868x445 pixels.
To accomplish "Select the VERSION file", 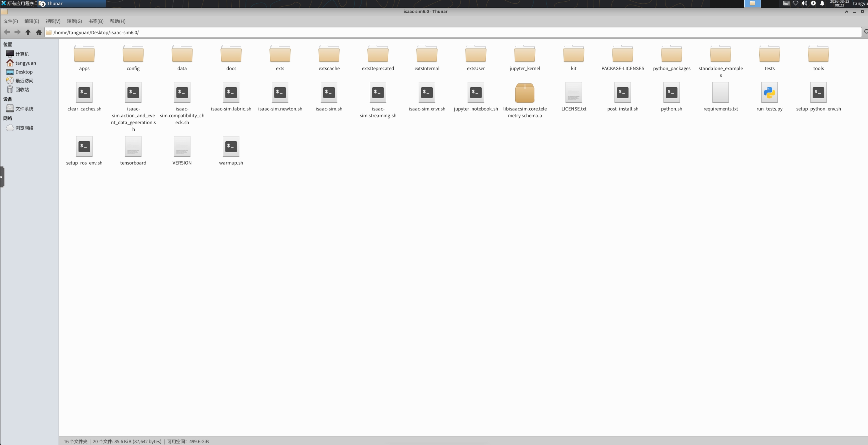I will (182, 146).
